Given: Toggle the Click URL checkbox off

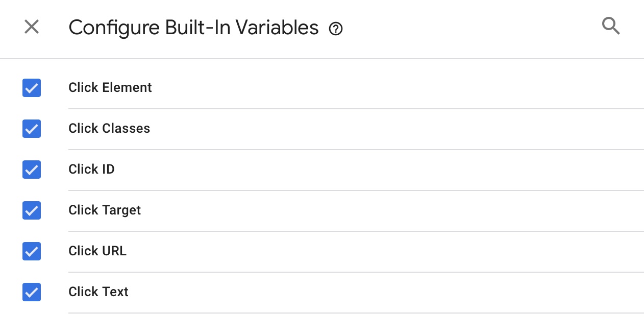Looking at the screenshot, I should (x=32, y=251).
